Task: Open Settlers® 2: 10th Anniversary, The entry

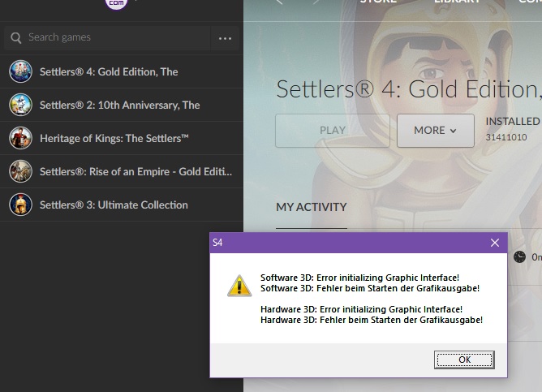Action: pos(122,105)
